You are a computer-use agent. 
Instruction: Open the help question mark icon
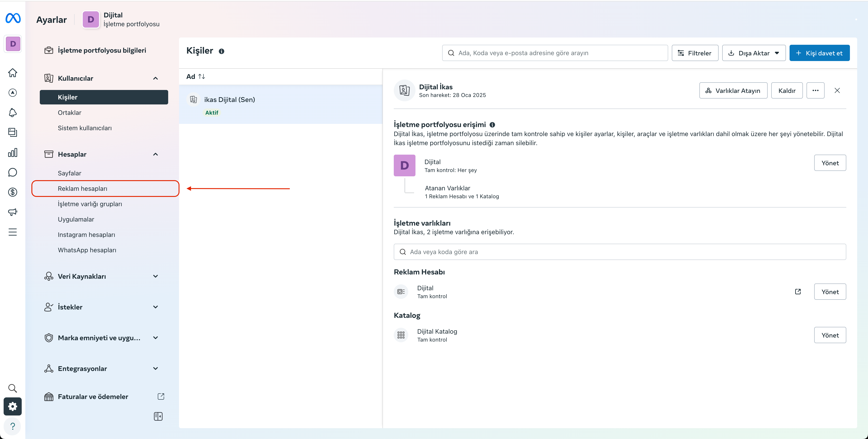[13, 427]
